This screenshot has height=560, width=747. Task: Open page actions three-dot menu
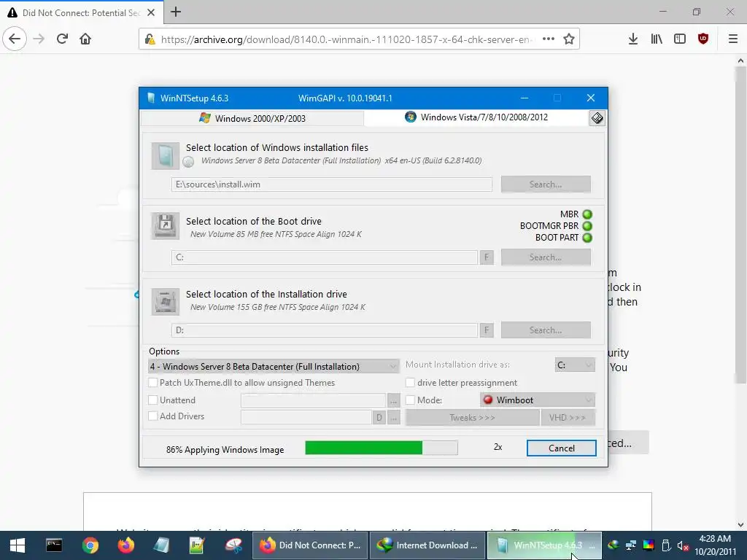coord(549,39)
